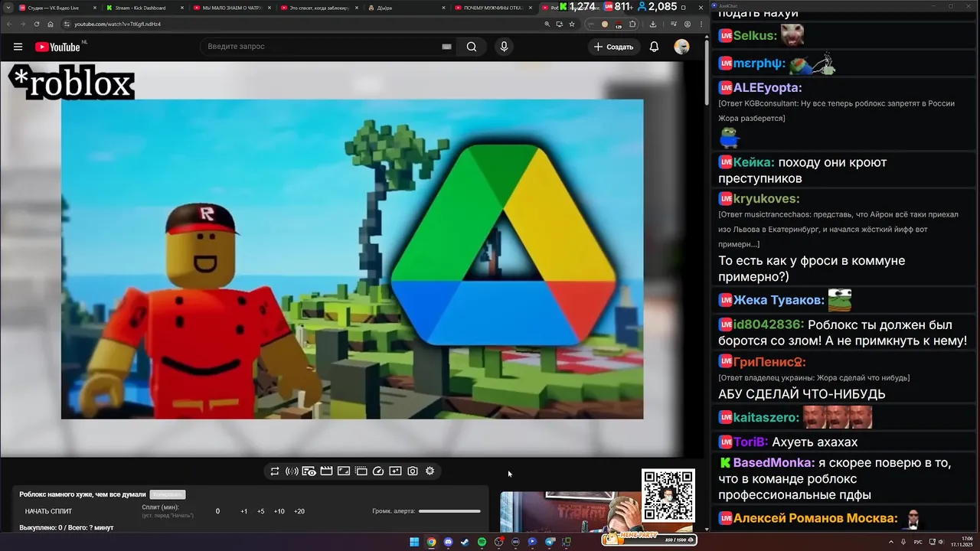Open the YouTube hamburger guide menu
Viewport: 980px width, 551px height.
tap(18, 47)
